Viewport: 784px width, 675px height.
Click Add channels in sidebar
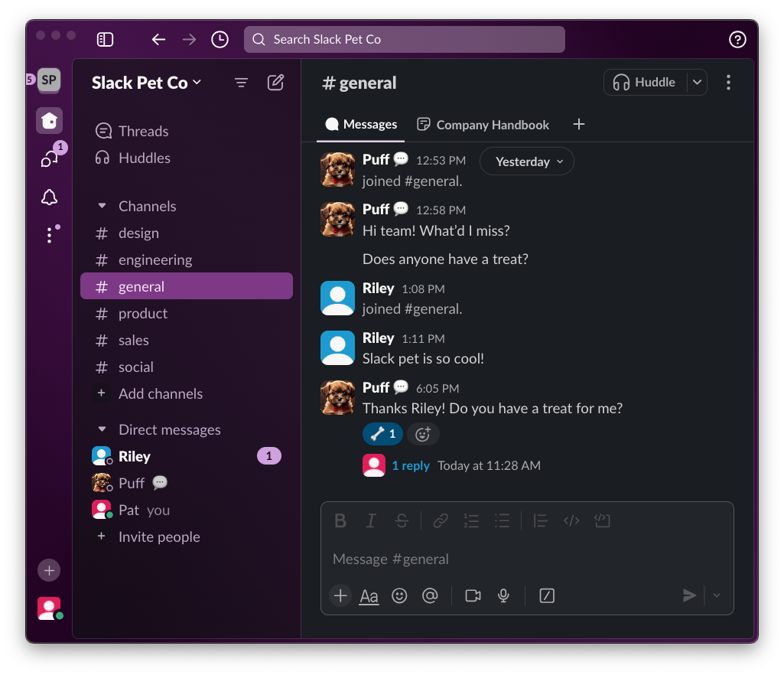click(x=160, y=394)
